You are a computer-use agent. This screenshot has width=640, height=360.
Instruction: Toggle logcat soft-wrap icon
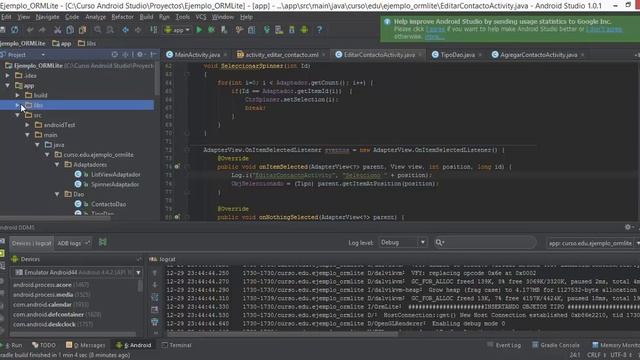pos(155,297)
